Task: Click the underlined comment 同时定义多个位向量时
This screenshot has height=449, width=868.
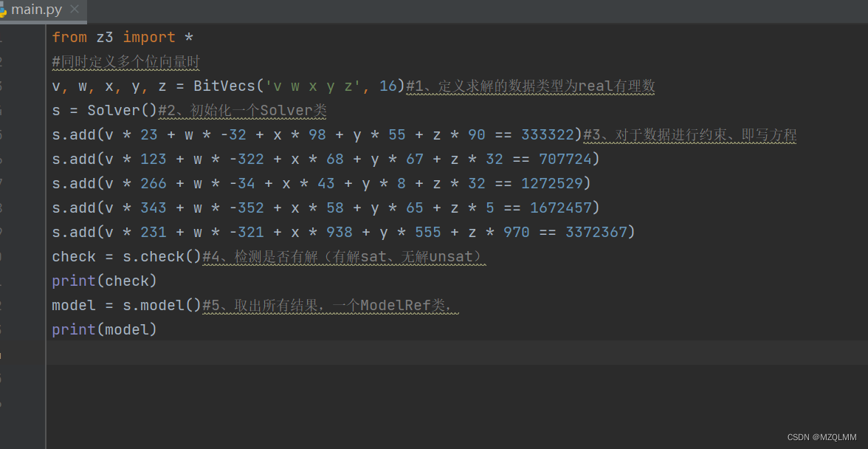Action: pyautogui.click(x=125, y=62)
